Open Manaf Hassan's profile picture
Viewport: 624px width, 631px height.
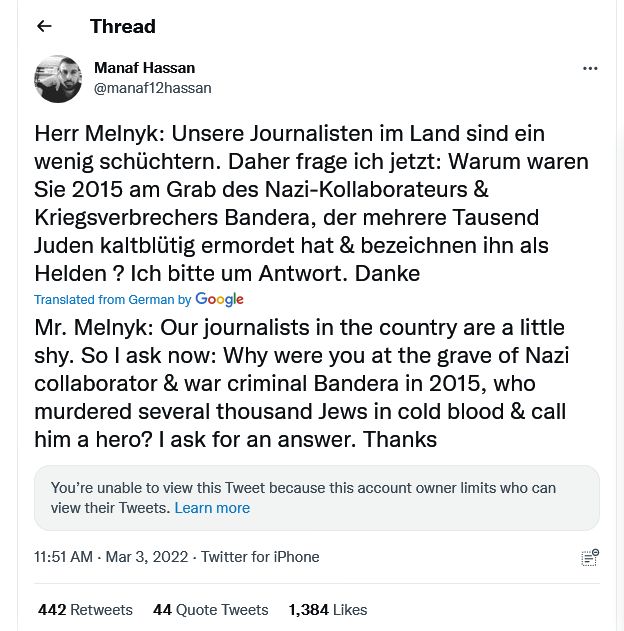click(x=58, y=79)
